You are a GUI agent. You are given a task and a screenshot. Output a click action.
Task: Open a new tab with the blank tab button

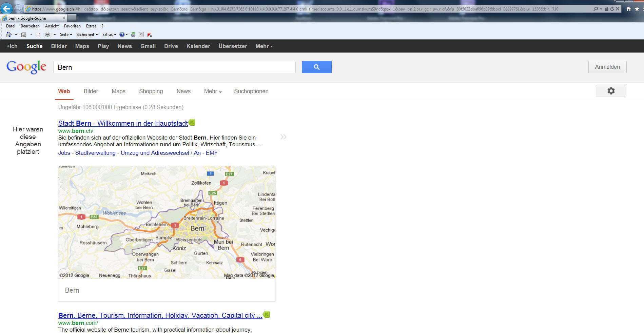pyautogui.click(x=72, y=17)
